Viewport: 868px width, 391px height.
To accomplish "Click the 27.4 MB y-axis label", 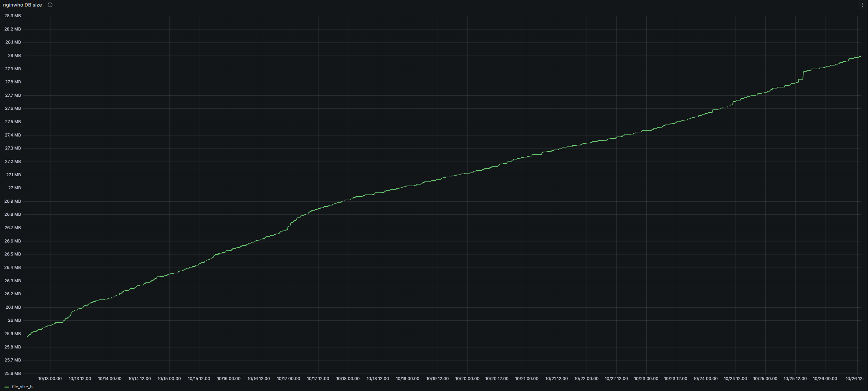I will click(x=13, y=135).
